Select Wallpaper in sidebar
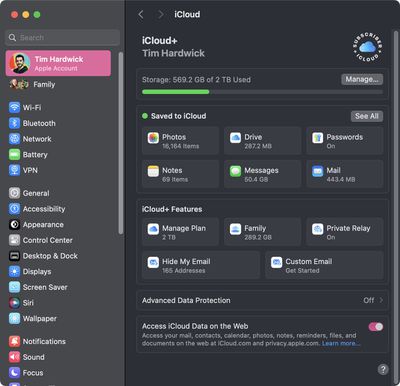The image size is (400, 386). [33, 318]
